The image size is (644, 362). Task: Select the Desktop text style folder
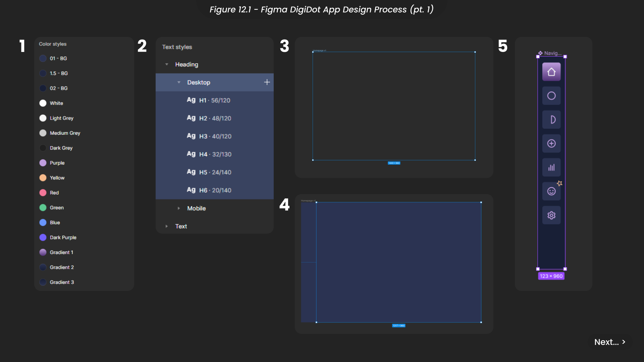[x=215, y=82]
